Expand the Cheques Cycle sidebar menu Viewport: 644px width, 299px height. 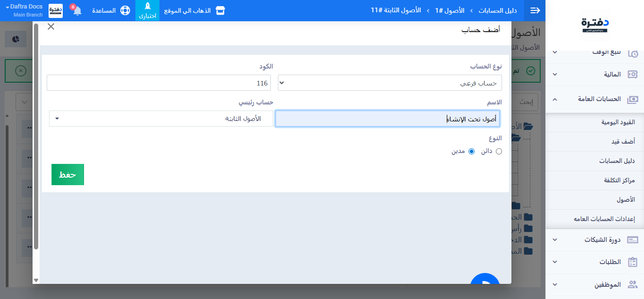pos(595,240)
